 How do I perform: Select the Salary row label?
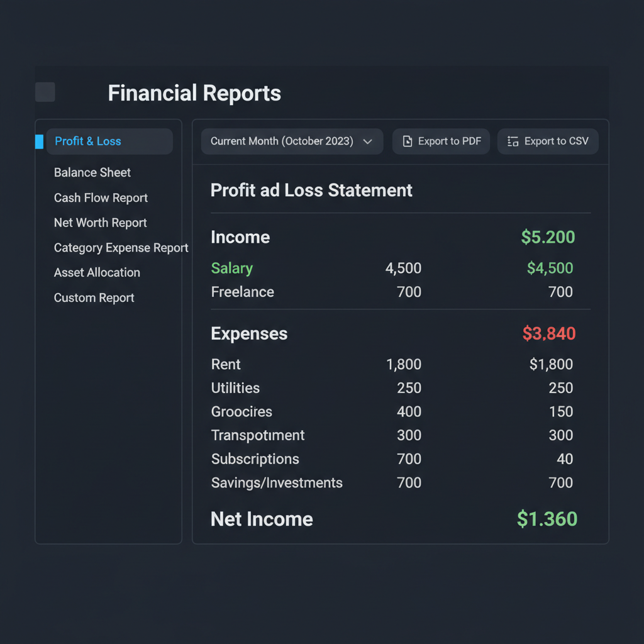pyautogui.click(x=231, y=268)
